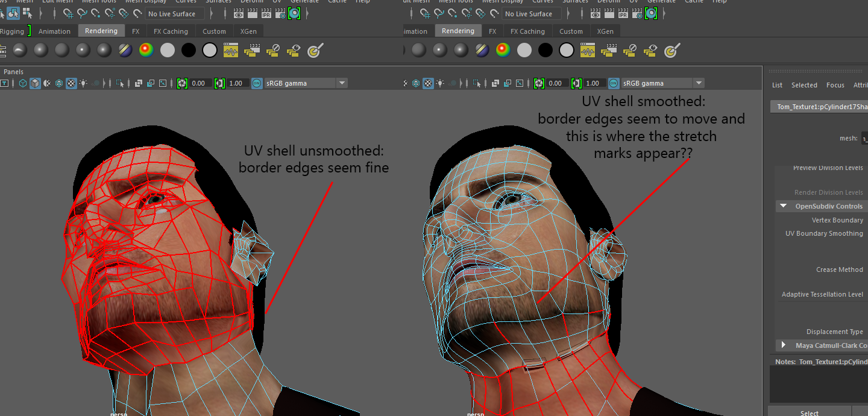The width and height of the screenshot is (868, 416).
Task: Start IPR render in right Maya window
Action: click(x=623, y=13)
